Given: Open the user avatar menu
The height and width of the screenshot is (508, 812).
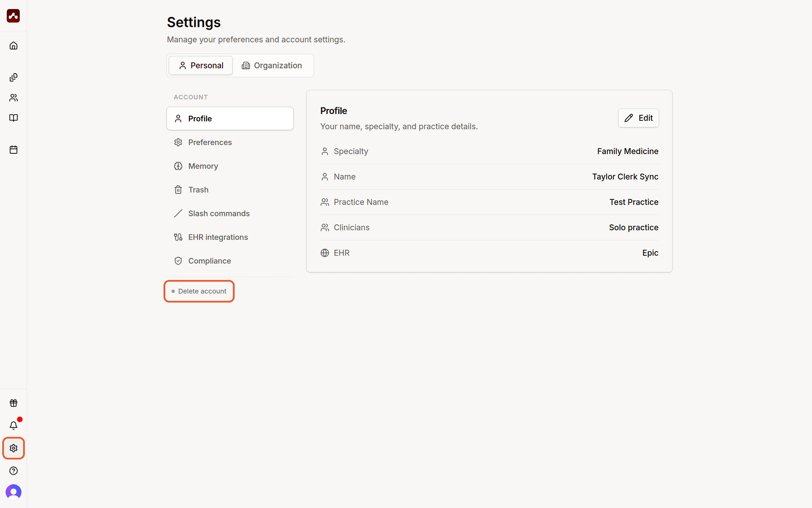Looking at the screenshot, I should click(x=14, y=492).
